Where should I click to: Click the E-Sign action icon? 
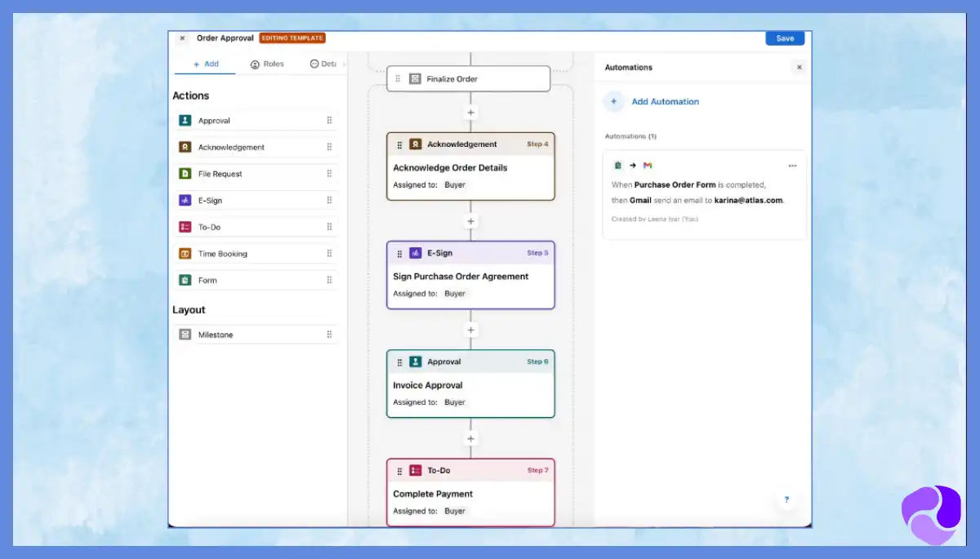pos(184,200)
